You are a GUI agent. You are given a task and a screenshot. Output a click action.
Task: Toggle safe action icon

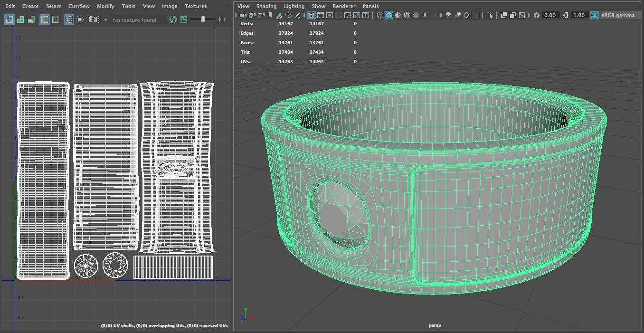tap(357, 15)
